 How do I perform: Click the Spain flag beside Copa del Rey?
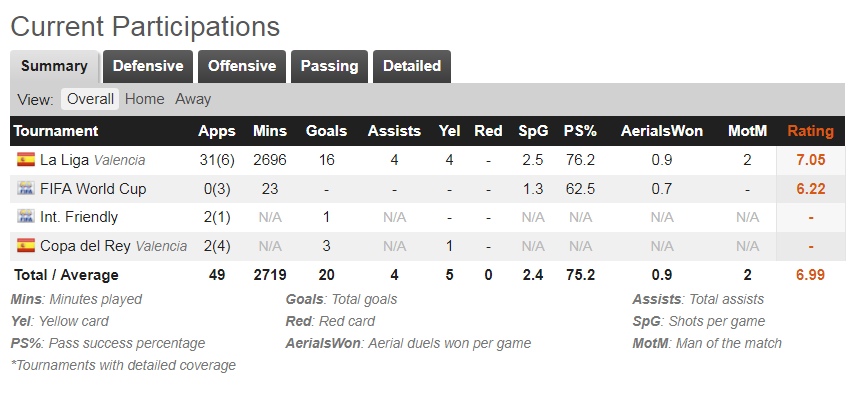point(26,246)
